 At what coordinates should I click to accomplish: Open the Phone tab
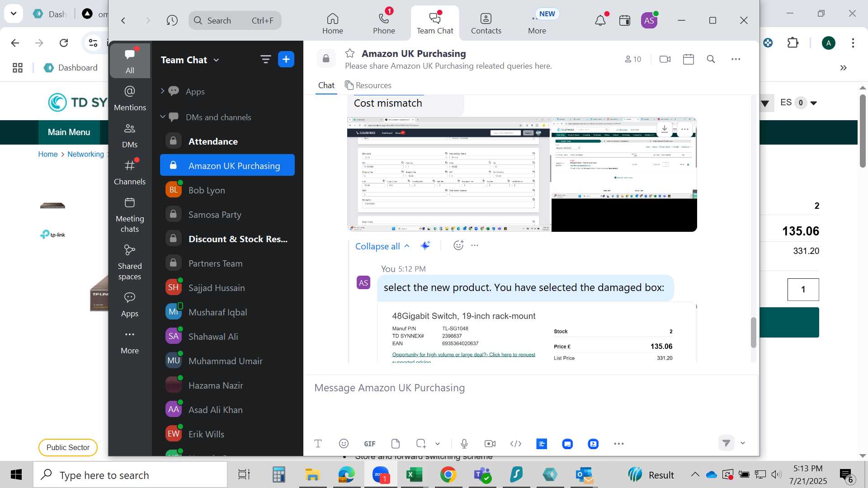[x=384, y=23]
